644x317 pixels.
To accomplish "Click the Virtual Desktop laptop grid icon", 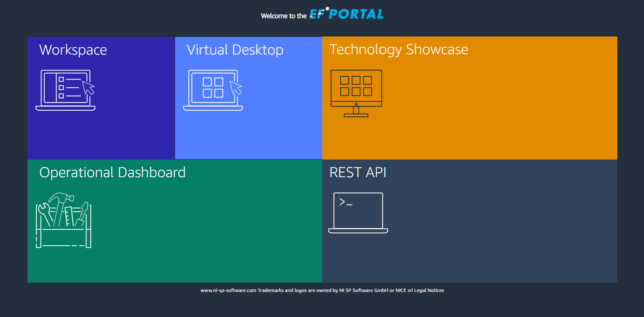I will pyautogui.click(x=213, y=90).
